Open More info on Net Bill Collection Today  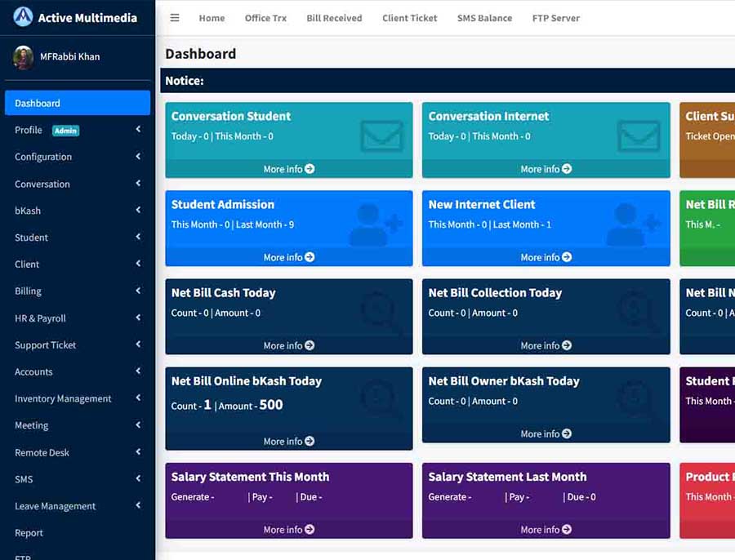[x=546, y=345]
